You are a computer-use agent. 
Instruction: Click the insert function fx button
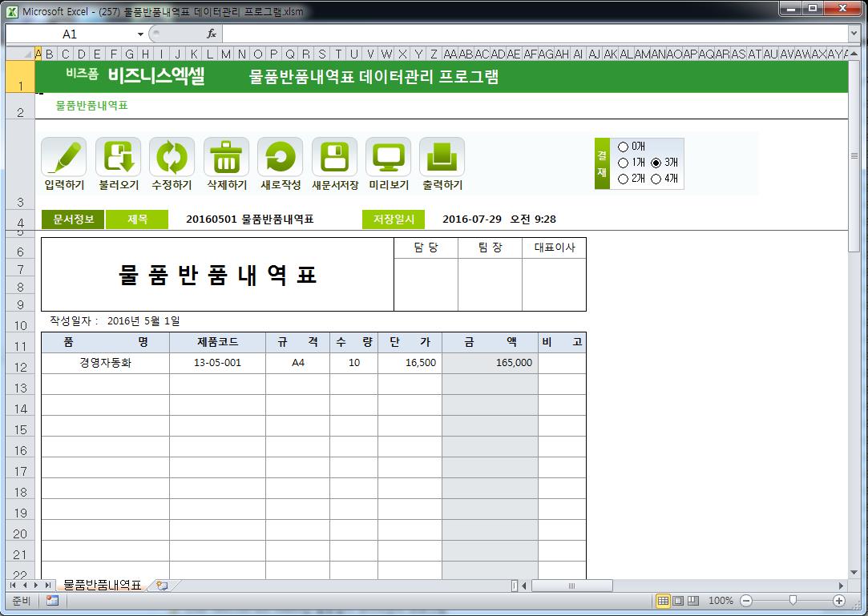coord(212,34)
